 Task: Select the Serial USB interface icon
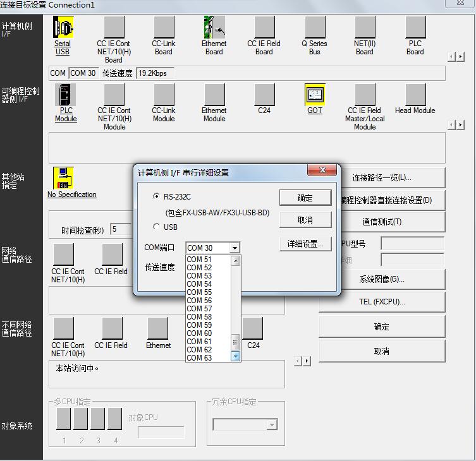(63, 28)
